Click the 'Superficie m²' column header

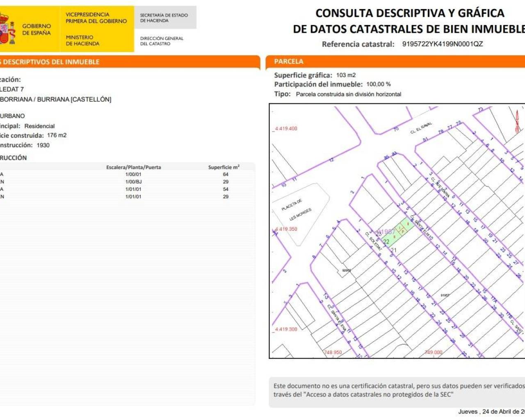coord(224,167)
